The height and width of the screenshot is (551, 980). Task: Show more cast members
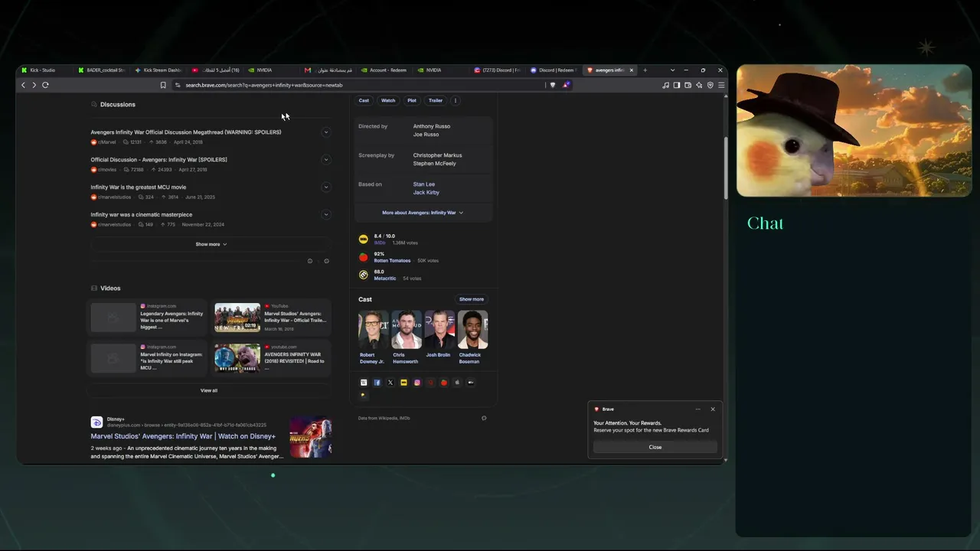pos(472,299)
